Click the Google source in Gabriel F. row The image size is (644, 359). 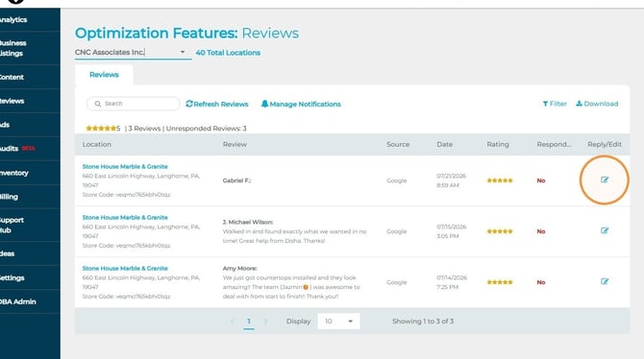pos(396,180)
